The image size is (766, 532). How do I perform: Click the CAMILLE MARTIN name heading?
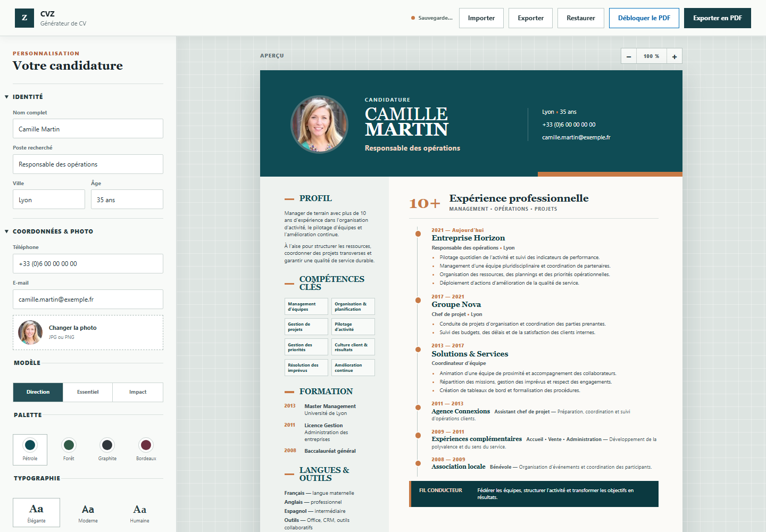[x=406, y=121]
